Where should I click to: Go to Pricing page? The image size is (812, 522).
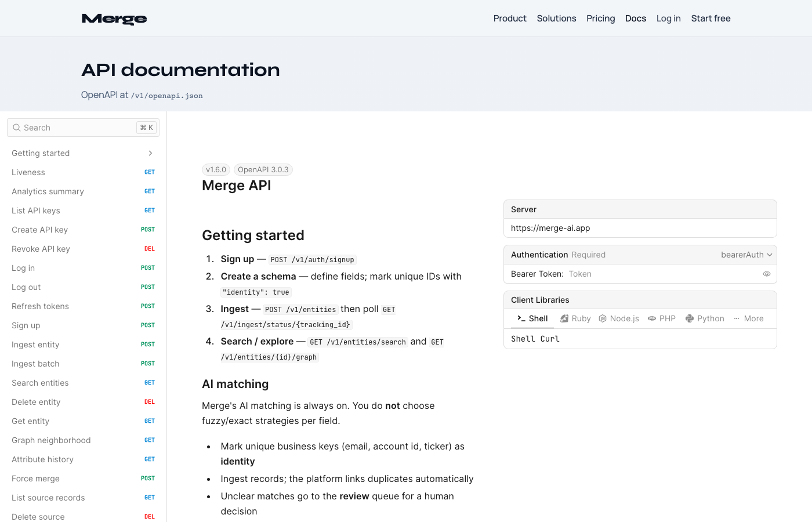pos(601,19)
